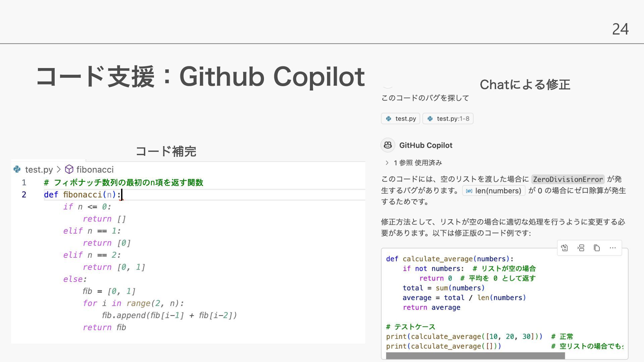Screen dimensions: 644x362
Task: Click line number 1 in the gutter
Action: tap(24, 183)
